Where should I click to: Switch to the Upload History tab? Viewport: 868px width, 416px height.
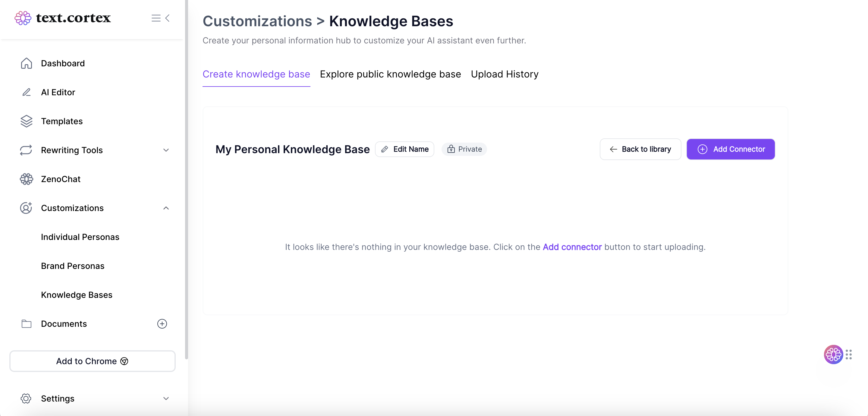(x=505, y=74)
